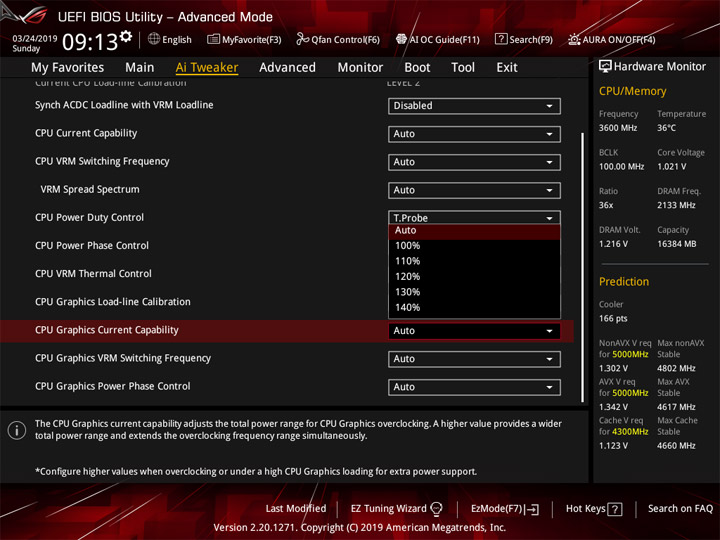
Task: Click the CPU Graphics Current Capability label
Action: click(x=107, y=330)
